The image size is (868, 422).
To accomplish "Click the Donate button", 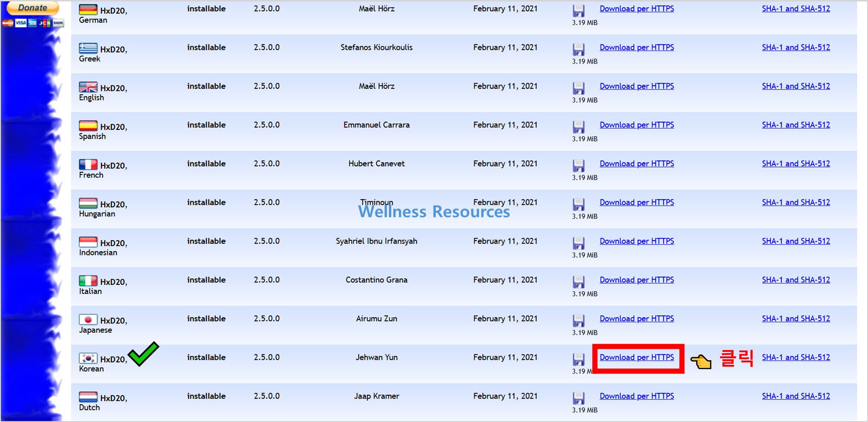I will tap(32, 7).
